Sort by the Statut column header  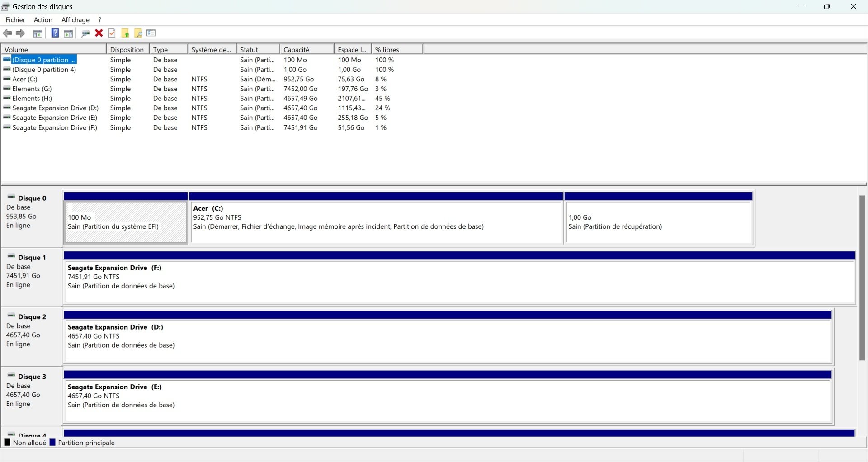click(x=258, y=49)
